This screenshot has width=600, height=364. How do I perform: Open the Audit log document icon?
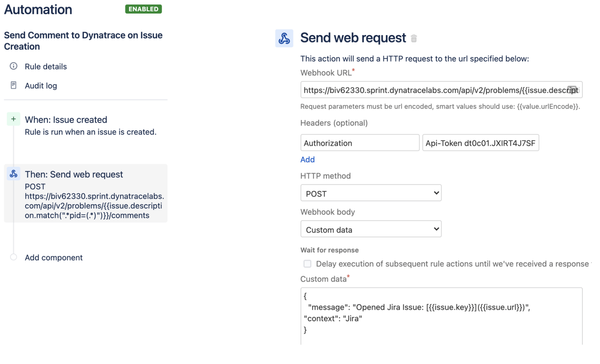(13, 85)
